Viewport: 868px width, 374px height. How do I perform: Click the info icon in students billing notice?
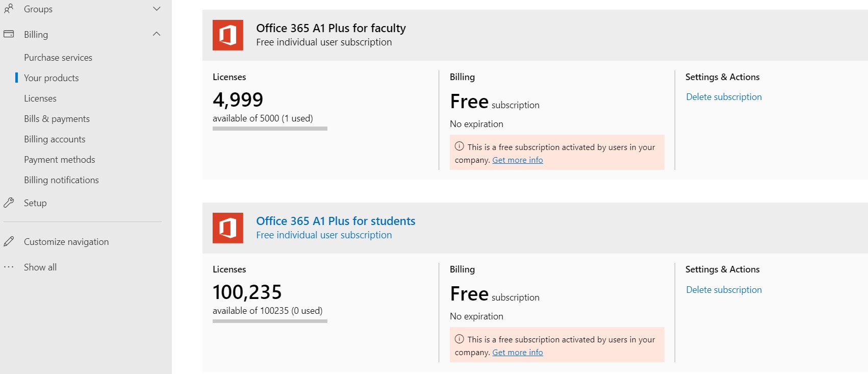click(459, 339)
